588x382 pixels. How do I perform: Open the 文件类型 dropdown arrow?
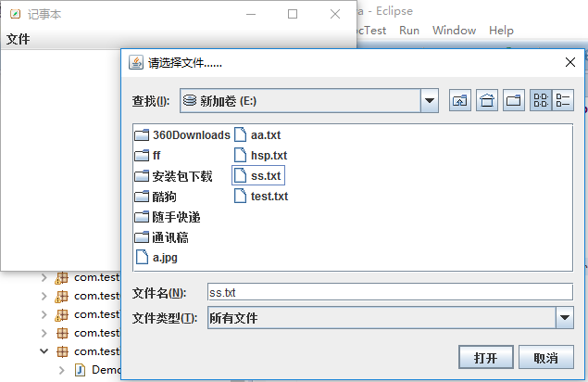coord(565,318)
